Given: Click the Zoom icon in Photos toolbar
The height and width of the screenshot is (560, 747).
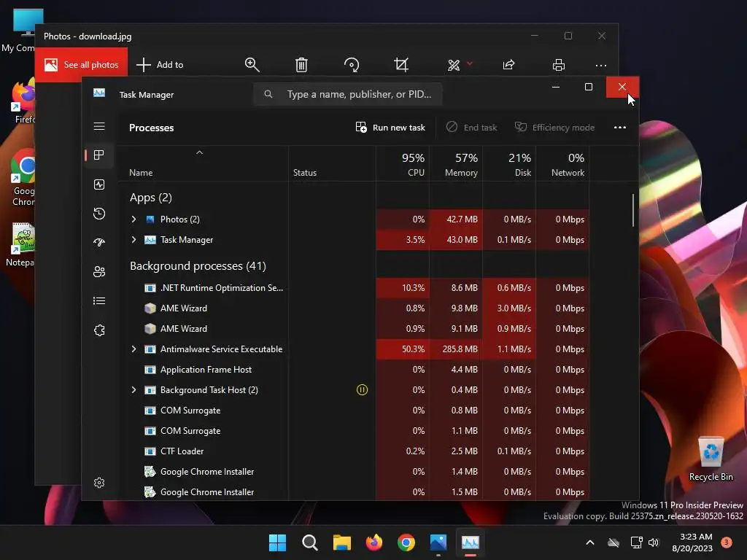Looking at the screenshot, I should pyautogui.click(x=252, y=64).
